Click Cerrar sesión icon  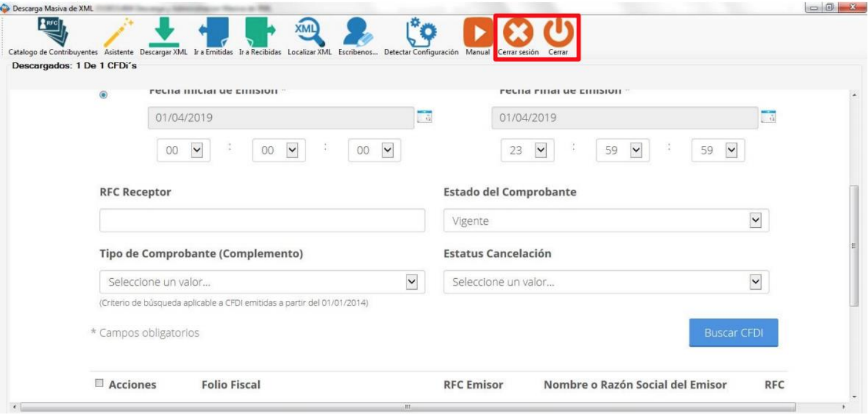coord(518,32)
